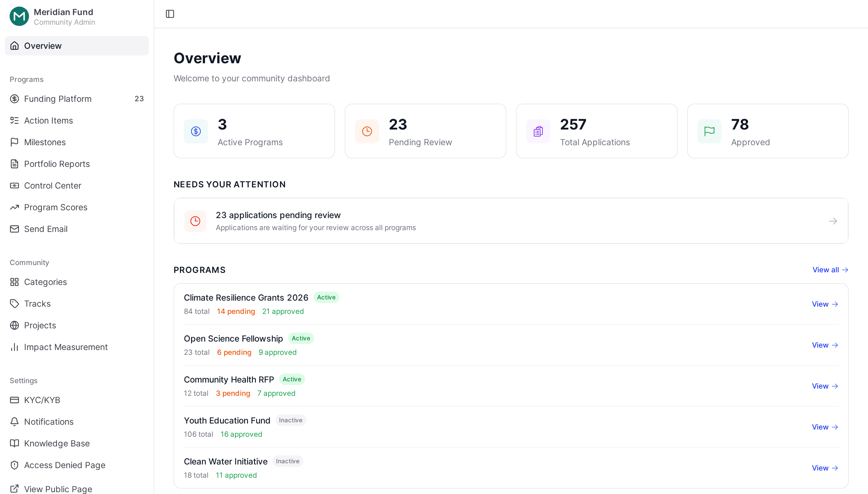The image size is (868, 494).
Task: Click the arrow on pending review alert
Action: [833, 221]
